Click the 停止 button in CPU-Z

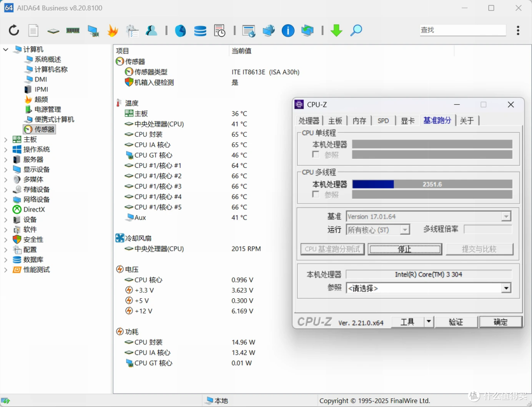pyautogui.click(x=405, y=249)
